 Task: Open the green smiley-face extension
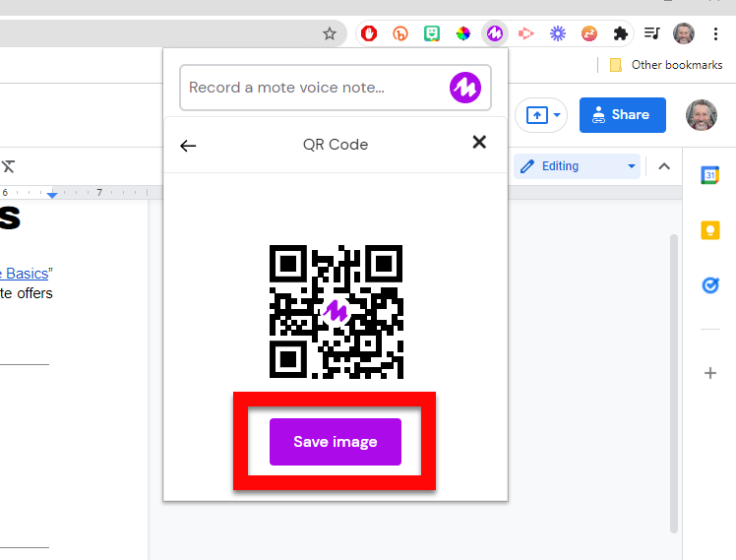[432, 33]
